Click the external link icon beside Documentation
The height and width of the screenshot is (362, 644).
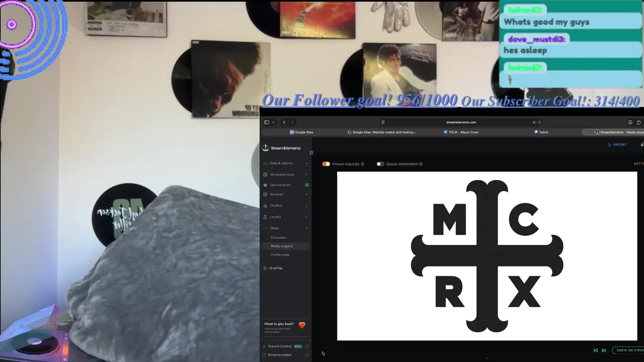pyautogui.click(x=307, y=355)
